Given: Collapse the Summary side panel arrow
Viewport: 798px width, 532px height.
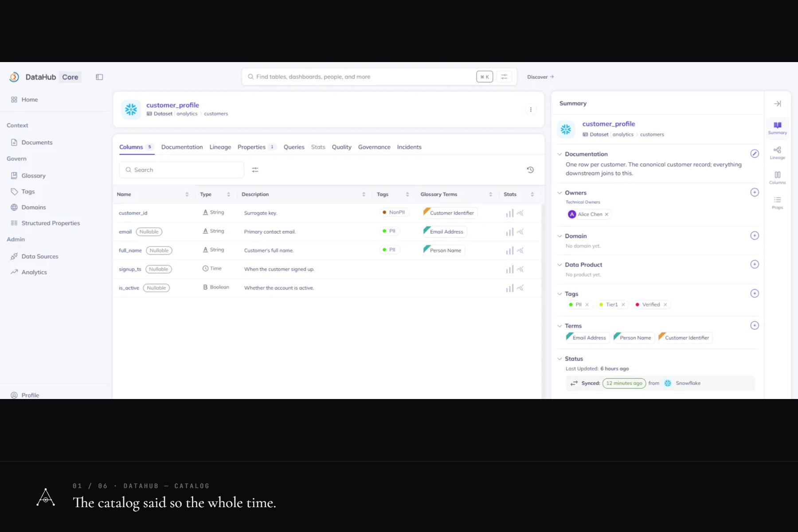Looking at the screenshot, I should tap(778, 104).
